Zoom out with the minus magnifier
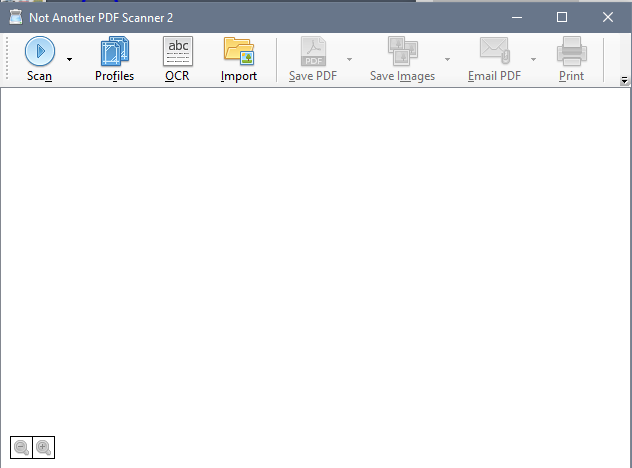This screenshot has height=468, width=632. click(x=20, y=448)
